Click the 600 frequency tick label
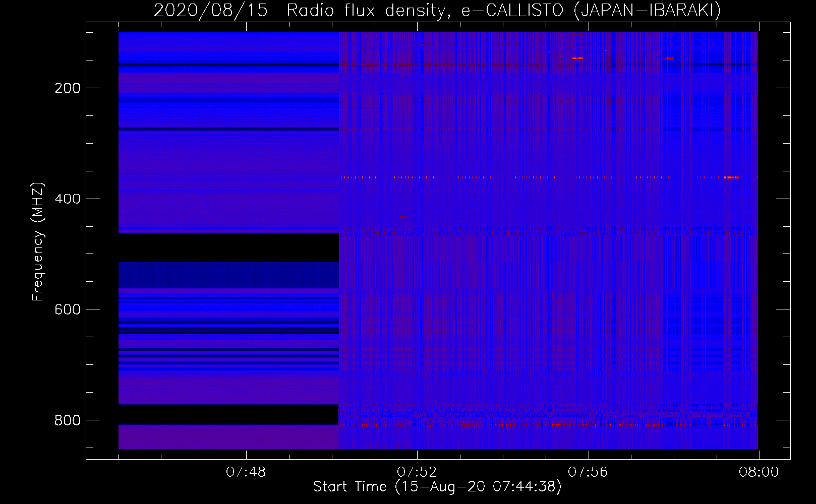The height and width of the screenshot is (504, 816). click(68, 309)
